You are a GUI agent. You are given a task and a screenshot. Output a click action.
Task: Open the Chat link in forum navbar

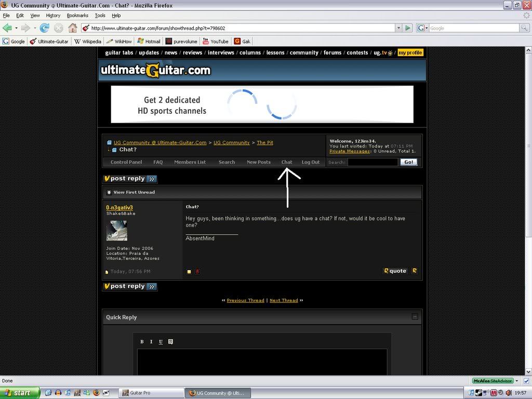pyautogui.click(x=287, y=162)
